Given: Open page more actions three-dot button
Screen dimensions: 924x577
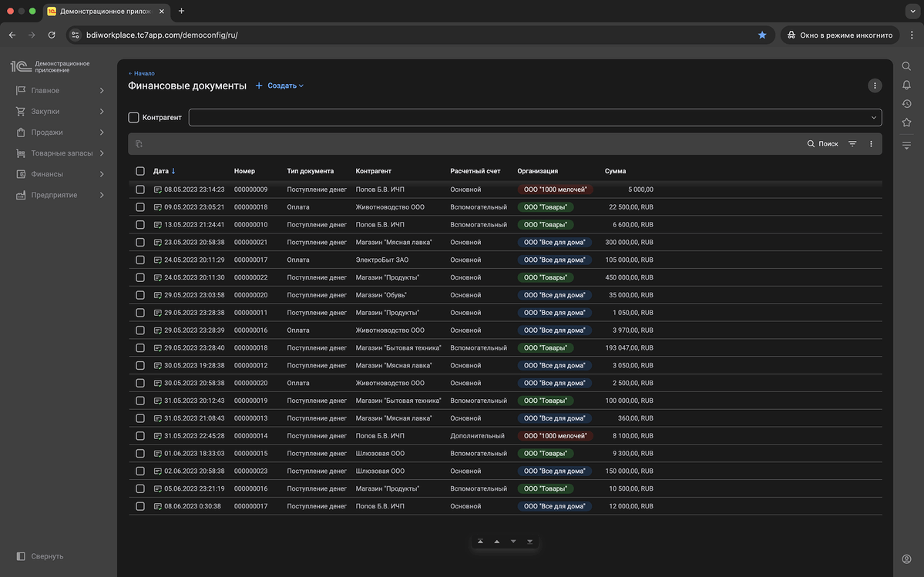Looking at the screenshot, I should click(x=875, y=86).
